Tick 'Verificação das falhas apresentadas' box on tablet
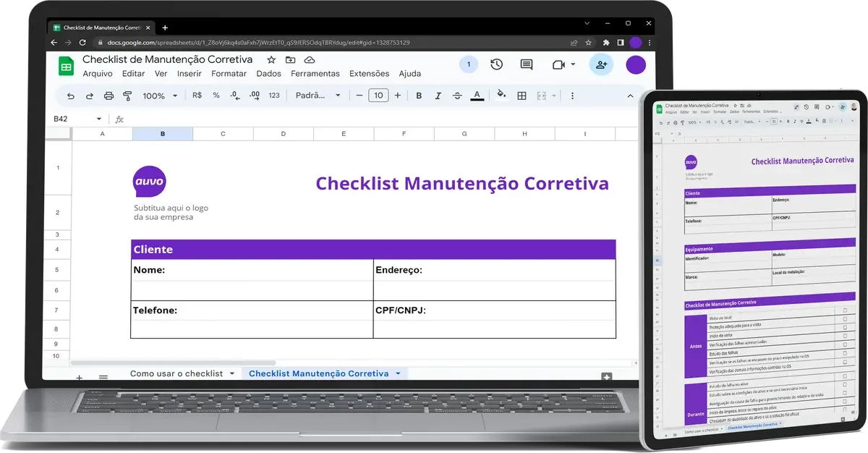 [x=845, y=336]
